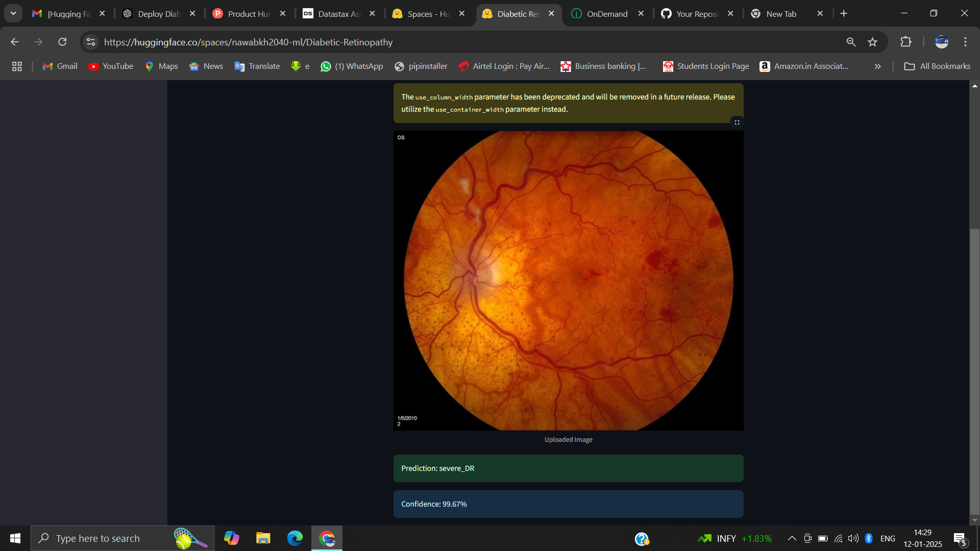Click the zoom magnifier icon in the address bar

(851, 42)
